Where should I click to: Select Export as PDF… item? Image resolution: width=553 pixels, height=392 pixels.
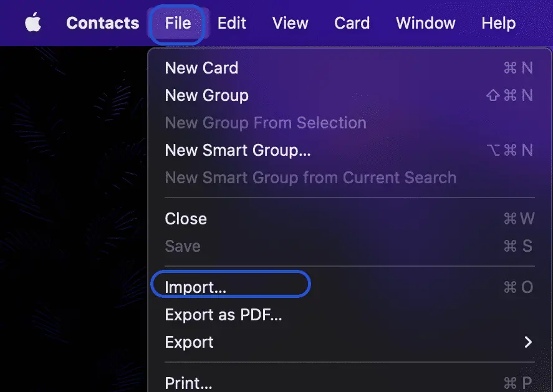coord(350,315)
